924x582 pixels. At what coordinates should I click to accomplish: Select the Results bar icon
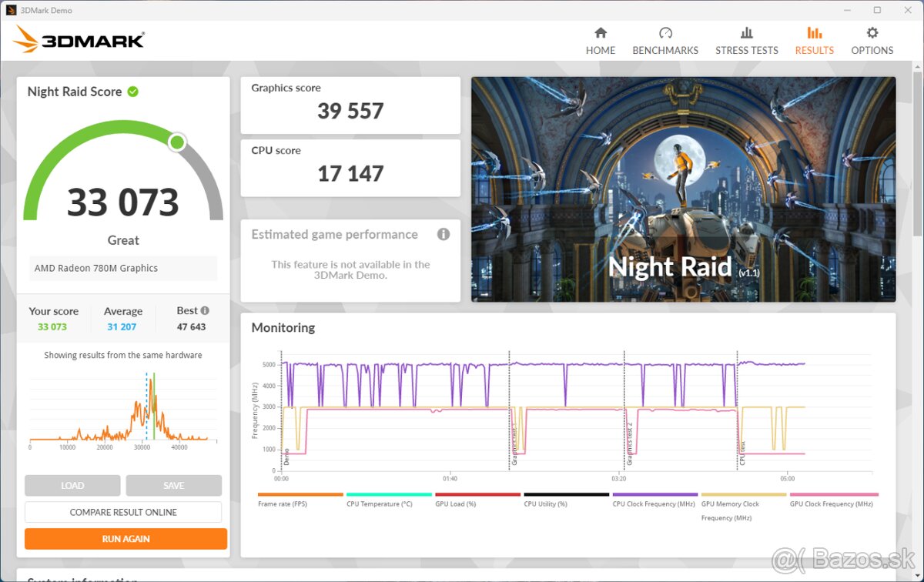[814, 33]
